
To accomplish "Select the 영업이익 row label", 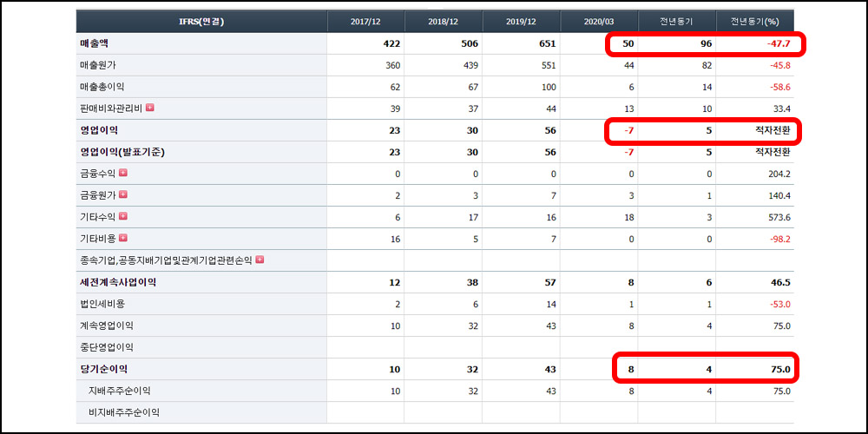I will coord(99,131).
